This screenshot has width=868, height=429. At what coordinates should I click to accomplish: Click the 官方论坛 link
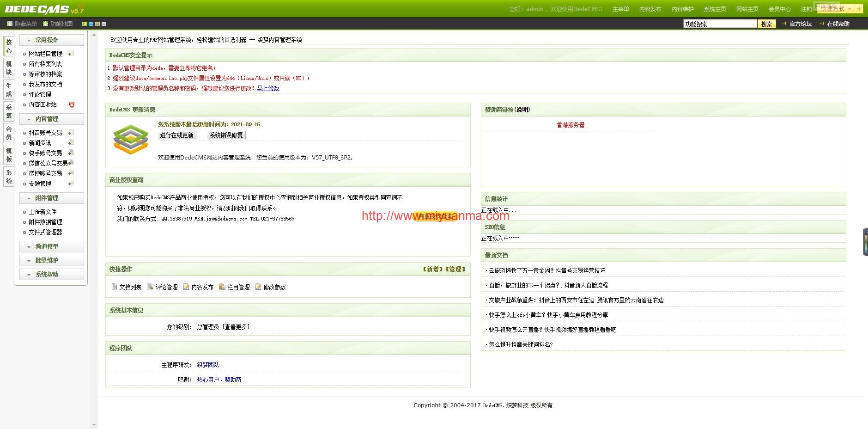pyautogui.click(x=801, y=24)
